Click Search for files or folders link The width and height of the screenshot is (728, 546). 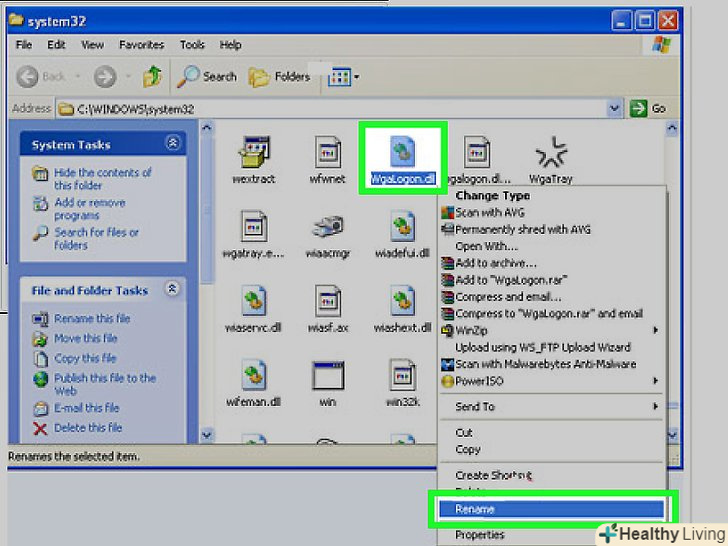point(96,238)
